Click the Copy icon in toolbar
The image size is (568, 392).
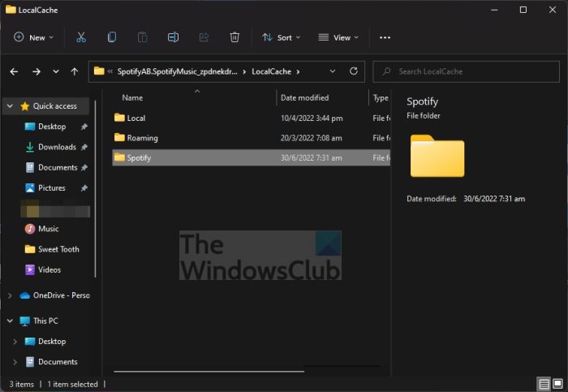pyautogui.click(x=112, y=37)
